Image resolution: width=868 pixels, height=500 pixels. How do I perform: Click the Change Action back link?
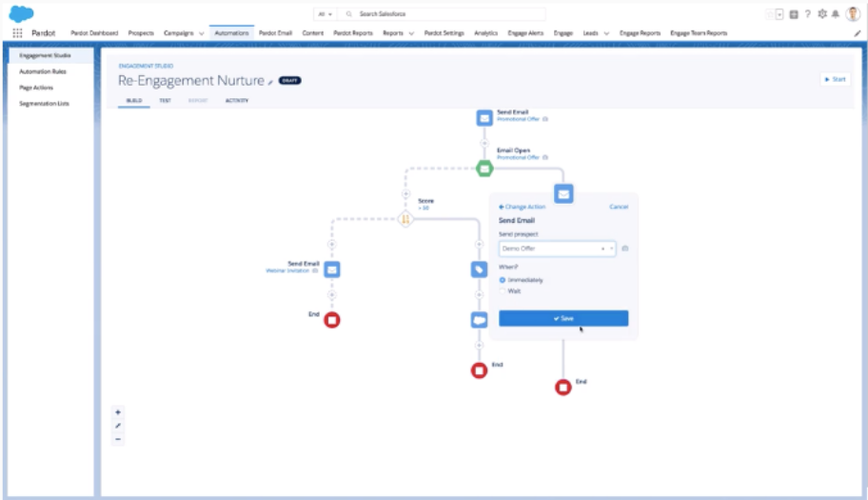click(522, 207)
